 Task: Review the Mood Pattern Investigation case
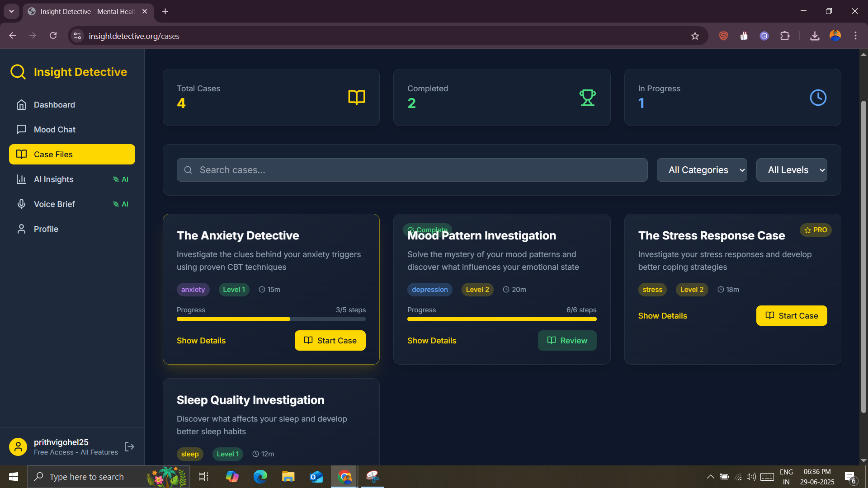pos(567,341)
